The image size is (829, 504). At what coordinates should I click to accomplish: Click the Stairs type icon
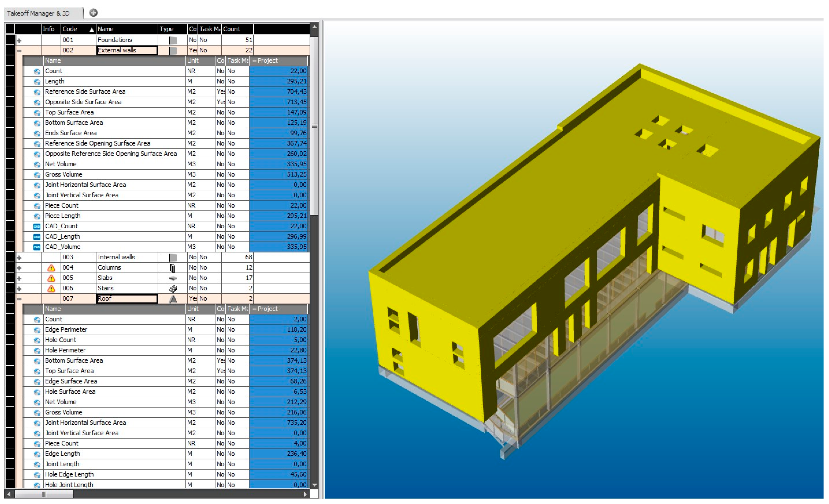click(x=173, y=289)
